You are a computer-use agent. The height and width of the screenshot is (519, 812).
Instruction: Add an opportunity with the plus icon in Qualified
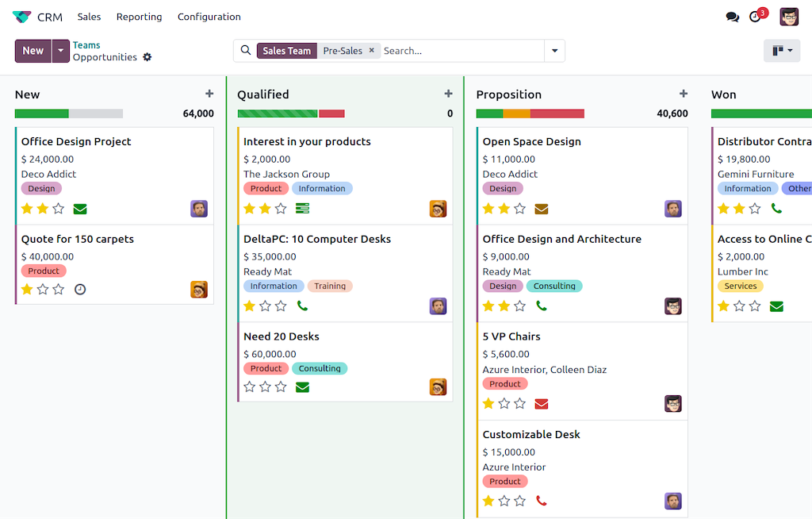point(448,93)
